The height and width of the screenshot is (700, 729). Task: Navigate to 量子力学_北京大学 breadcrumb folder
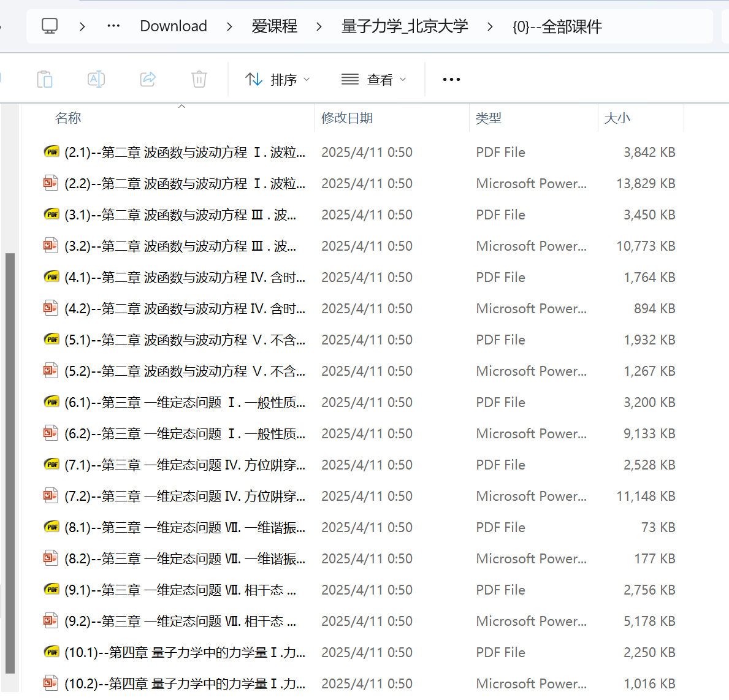pos(405,26)
